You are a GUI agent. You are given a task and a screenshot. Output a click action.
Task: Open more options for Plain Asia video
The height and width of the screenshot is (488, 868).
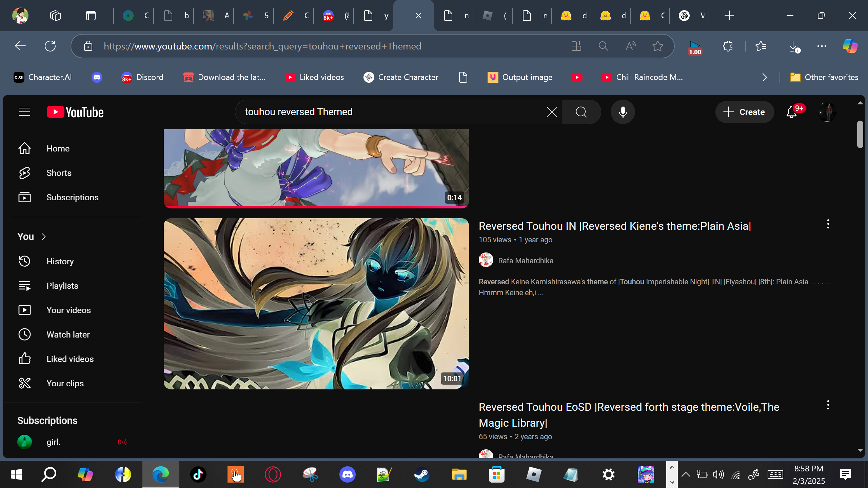[828, 224]
